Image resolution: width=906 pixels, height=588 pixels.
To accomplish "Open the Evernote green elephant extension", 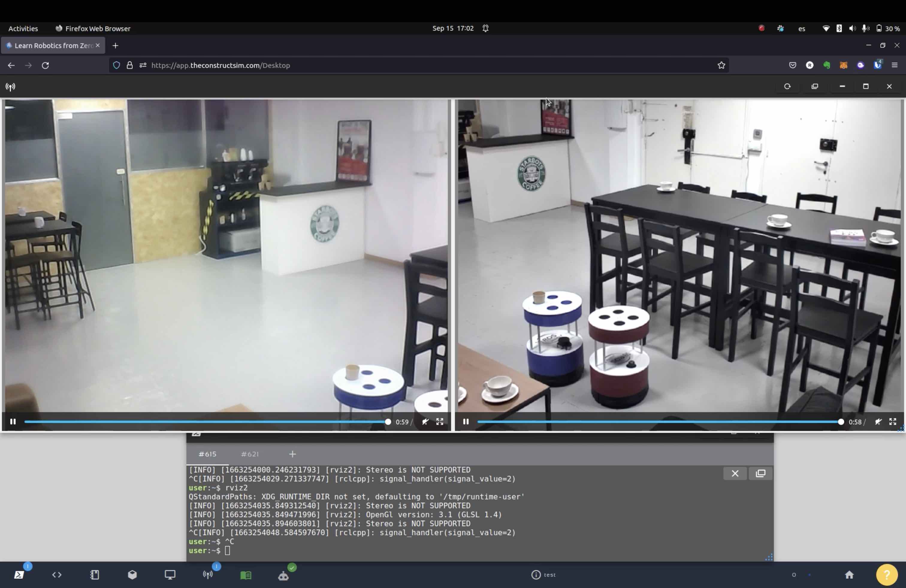I will pos(826,66).
